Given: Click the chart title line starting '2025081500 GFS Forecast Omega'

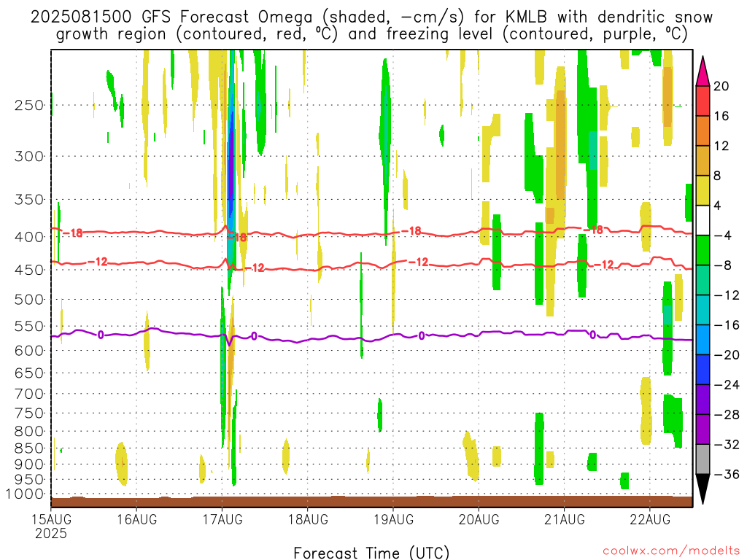Looking at the screenshot, I should tap(371, 17).
